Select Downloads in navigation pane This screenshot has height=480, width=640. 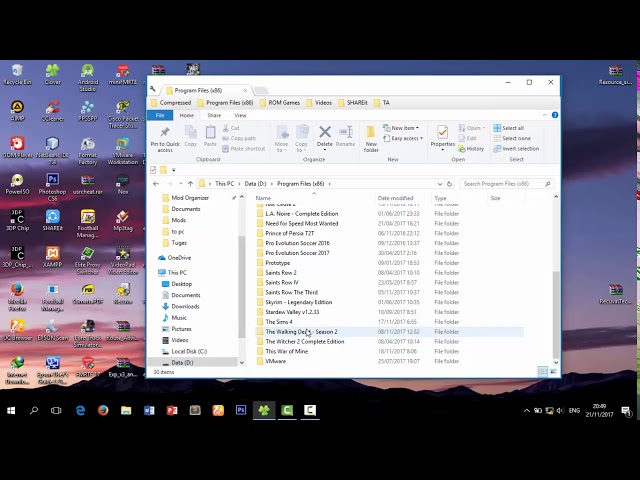click(181, 306)
